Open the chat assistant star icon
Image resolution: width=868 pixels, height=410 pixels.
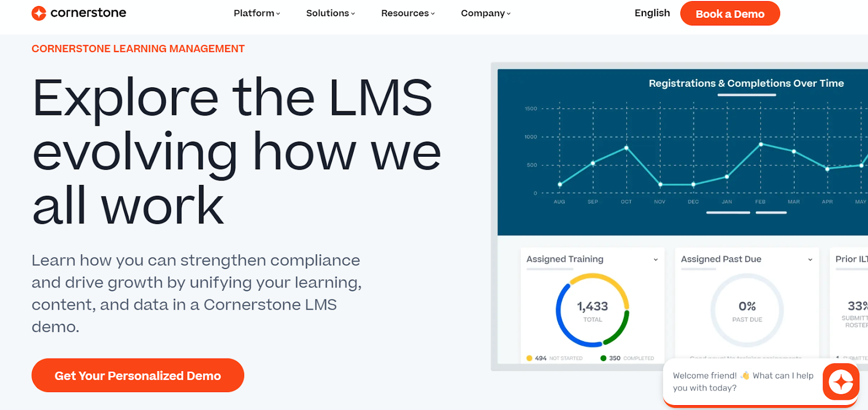point(841,382)
